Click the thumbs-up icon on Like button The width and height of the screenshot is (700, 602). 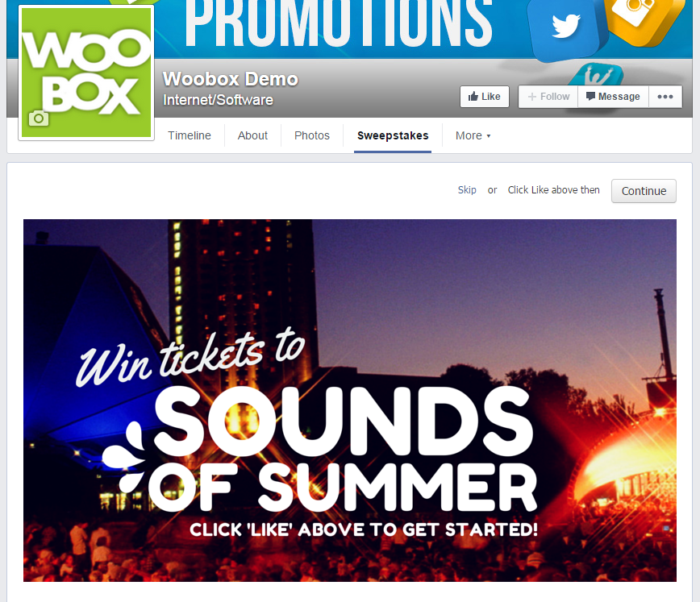[x=473, y=97]
